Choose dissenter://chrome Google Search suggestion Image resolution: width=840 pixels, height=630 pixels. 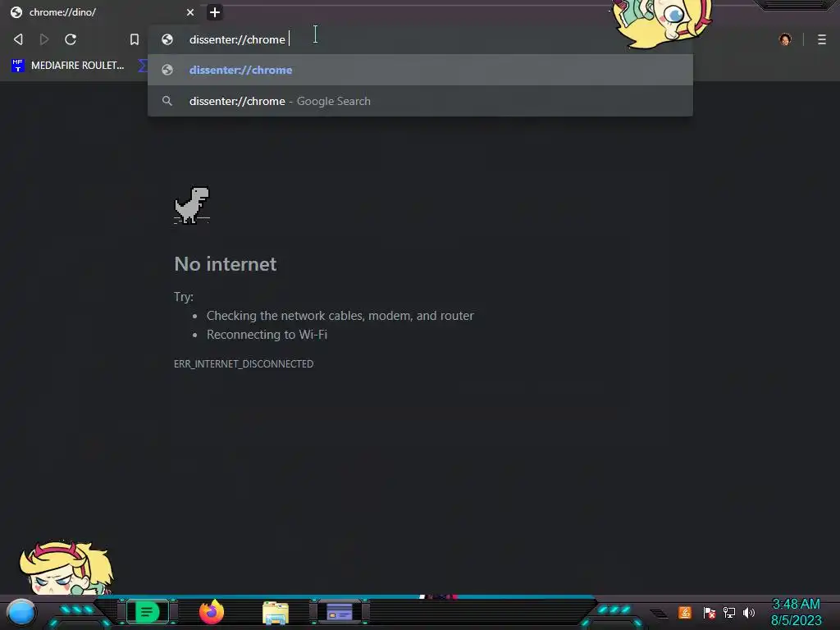420,101
